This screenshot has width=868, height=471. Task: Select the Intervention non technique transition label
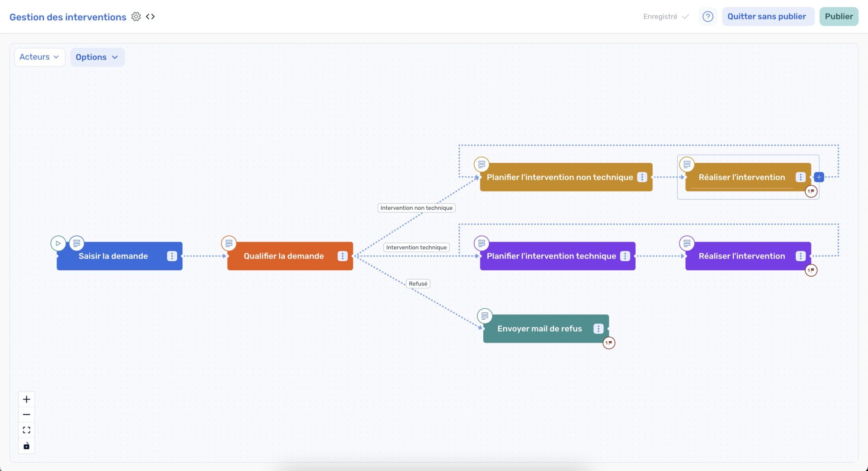(x=416, y=208)
